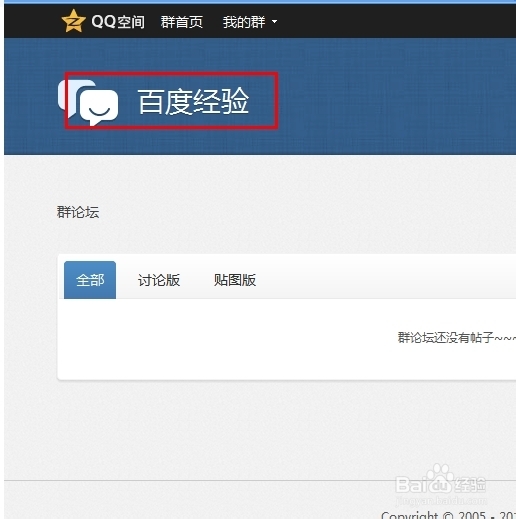Click the 百度经验 group name
Viewport: 516px width, 519px height.
(x=194, y=101)
